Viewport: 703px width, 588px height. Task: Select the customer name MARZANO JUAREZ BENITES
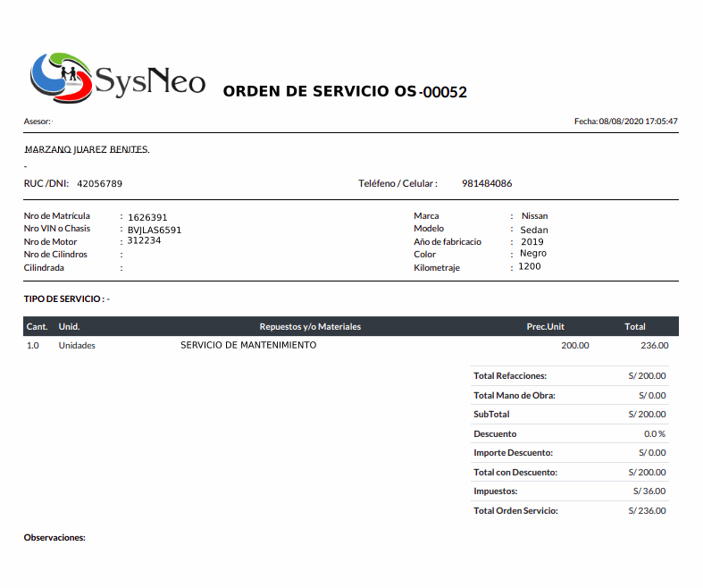(x=87, y=149)
